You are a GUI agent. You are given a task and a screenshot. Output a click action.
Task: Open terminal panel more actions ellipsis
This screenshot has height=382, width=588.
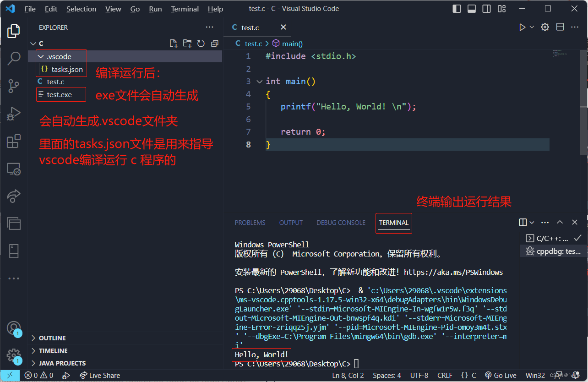coord(545,223)
